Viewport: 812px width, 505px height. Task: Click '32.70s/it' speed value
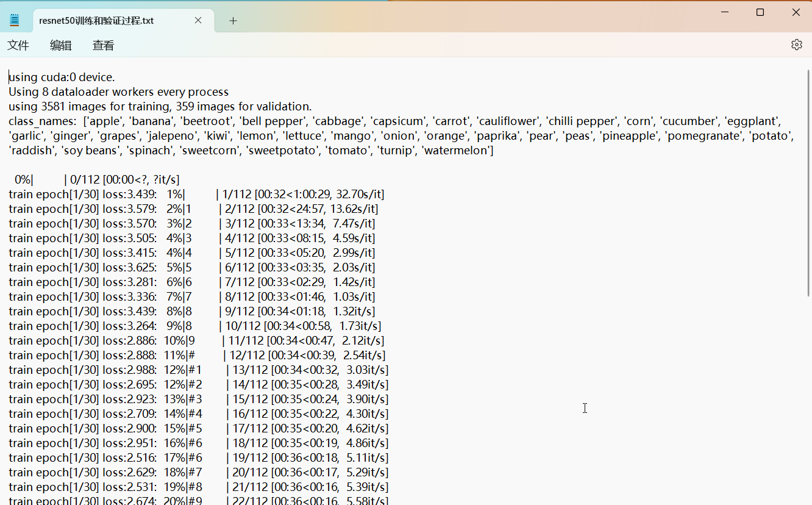[x=360, y=195]
